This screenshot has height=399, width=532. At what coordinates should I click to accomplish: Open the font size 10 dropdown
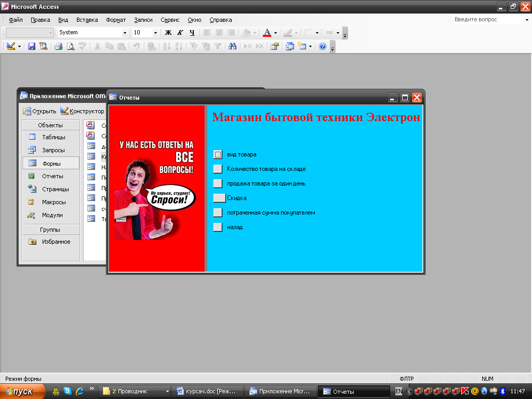click(x=155, y=33)
